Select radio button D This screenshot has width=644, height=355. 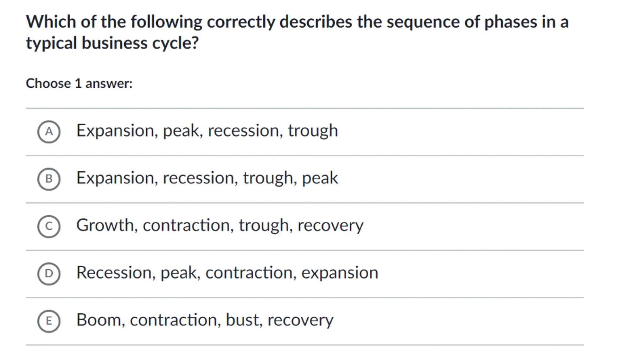pos(49,274)
